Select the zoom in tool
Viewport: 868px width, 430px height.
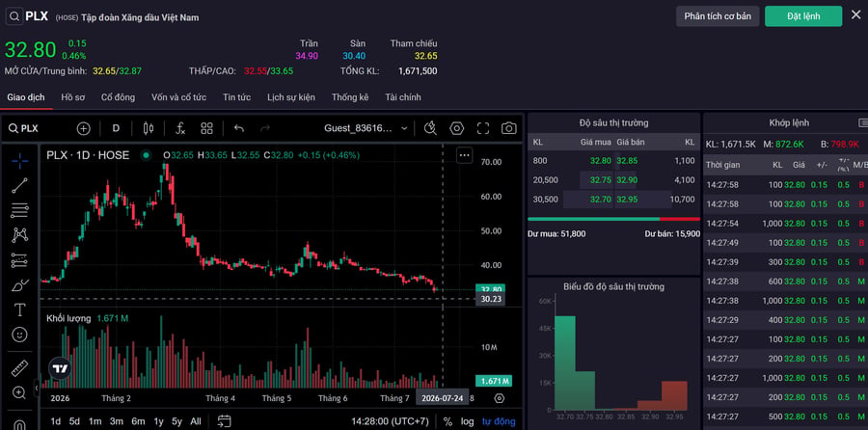pyautogui.click(x=20, y=393)
